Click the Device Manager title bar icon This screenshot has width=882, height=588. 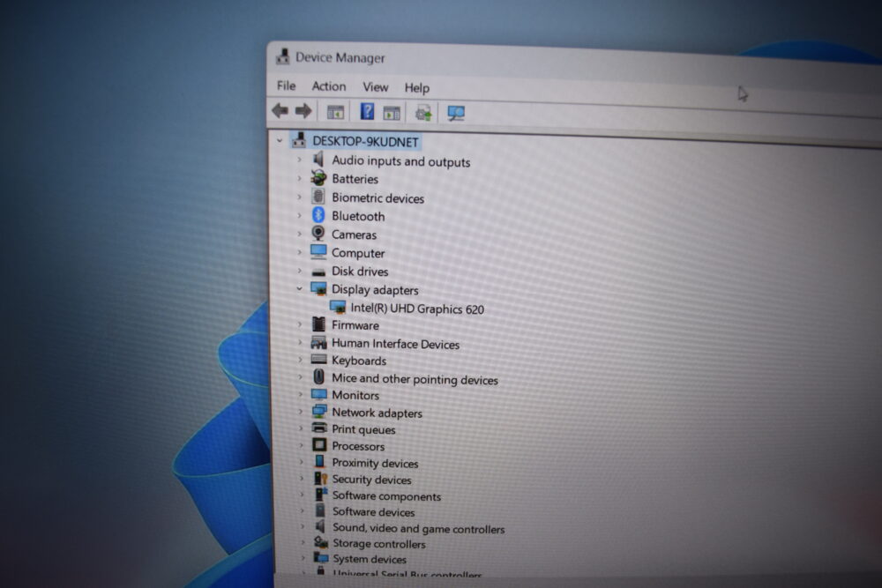pyautogui.click(x=283, y=56)
